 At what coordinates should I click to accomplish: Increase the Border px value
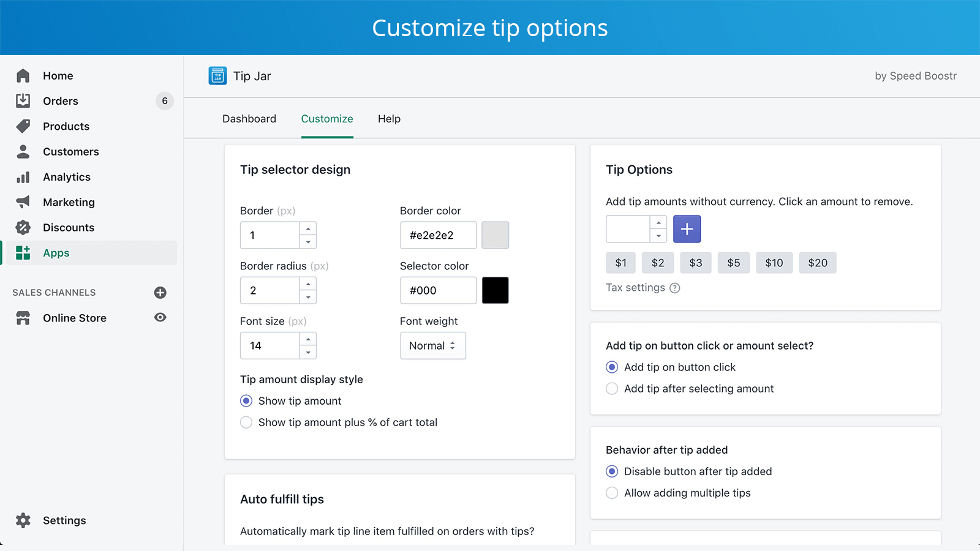pos(308,229)
